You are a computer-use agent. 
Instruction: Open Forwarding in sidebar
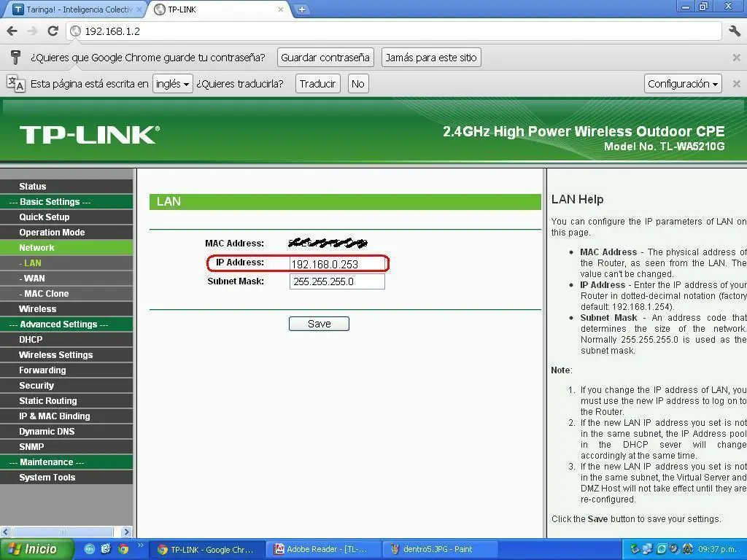[66, 370]
